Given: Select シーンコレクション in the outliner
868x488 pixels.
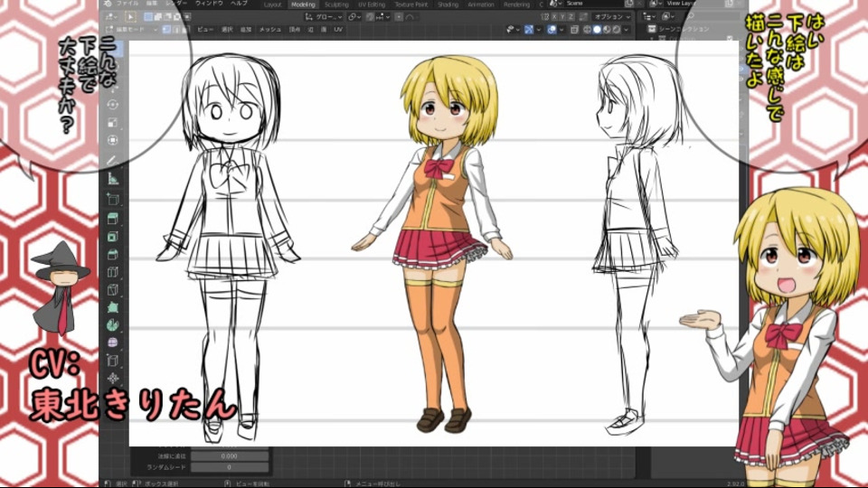Looking at the screenshot, I should tap(684, 29).
